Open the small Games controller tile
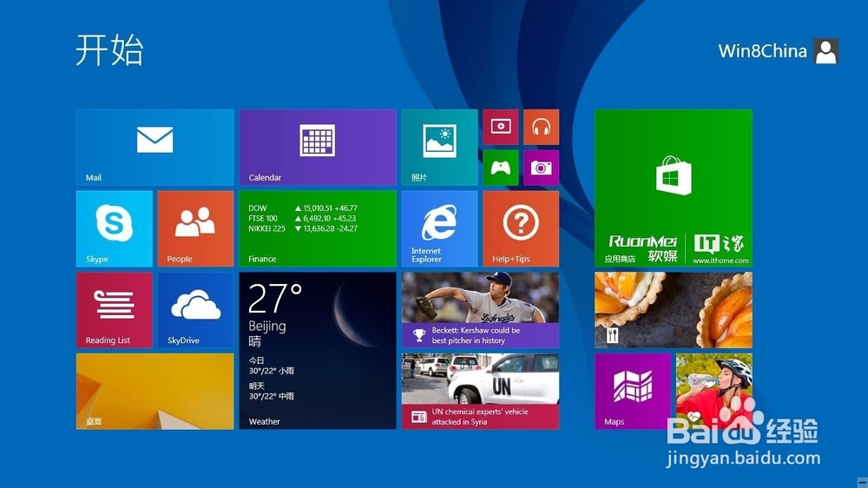 click(501, 168)
